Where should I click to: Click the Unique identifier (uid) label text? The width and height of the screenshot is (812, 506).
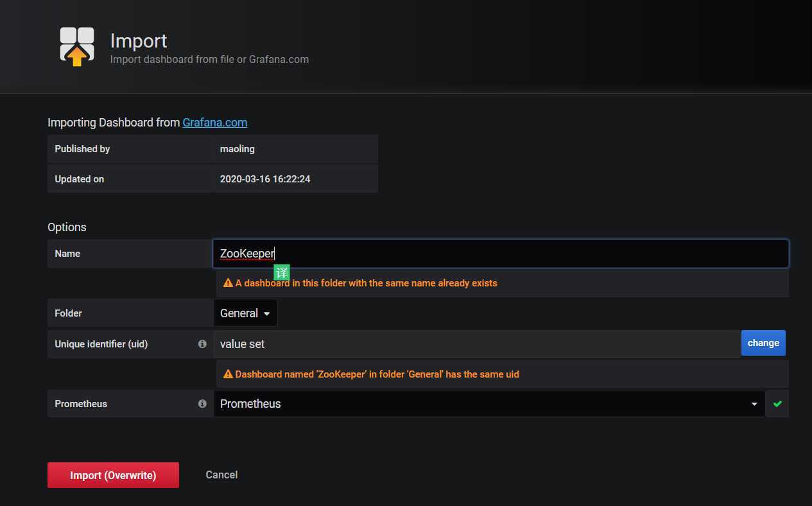pyautogui.click(x=101, y=344)
